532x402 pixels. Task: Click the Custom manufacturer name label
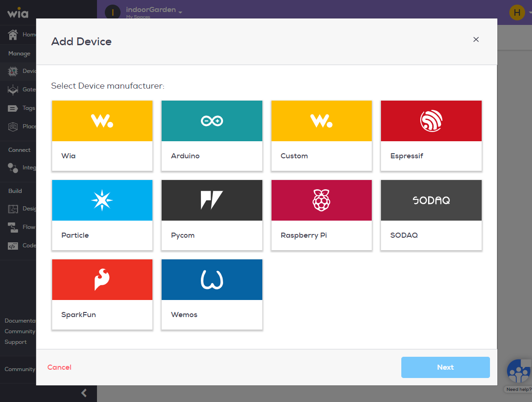(x=294, y=156)
